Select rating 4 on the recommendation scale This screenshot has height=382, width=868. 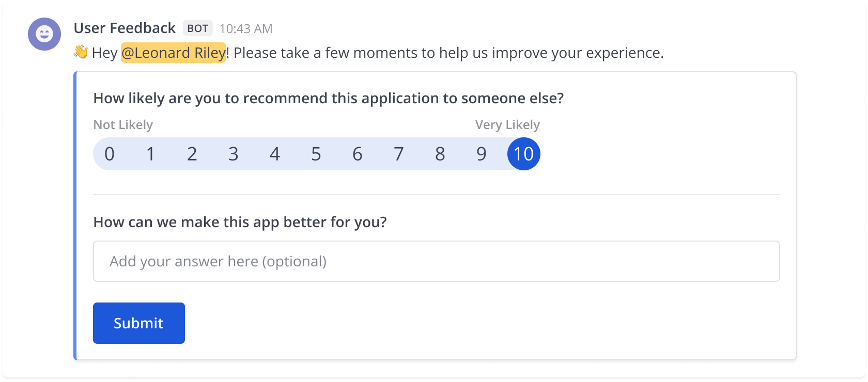[275, 153]
